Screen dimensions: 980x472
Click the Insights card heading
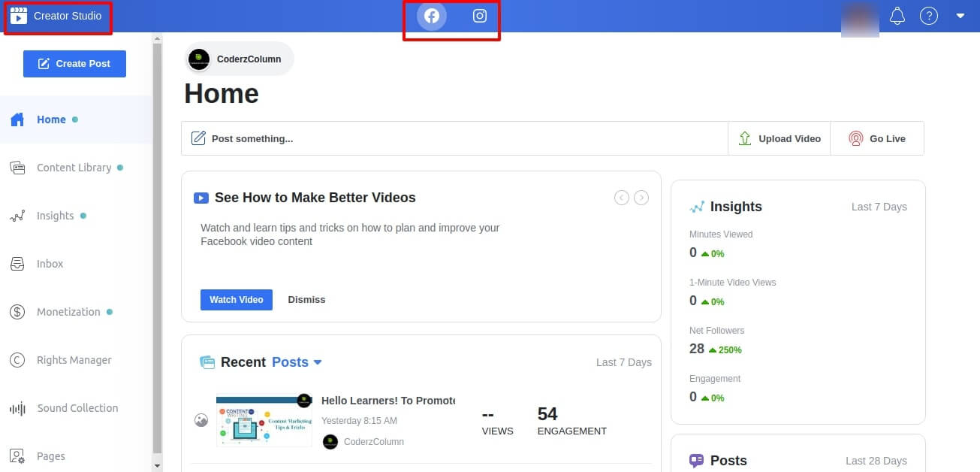coord(736,207)
